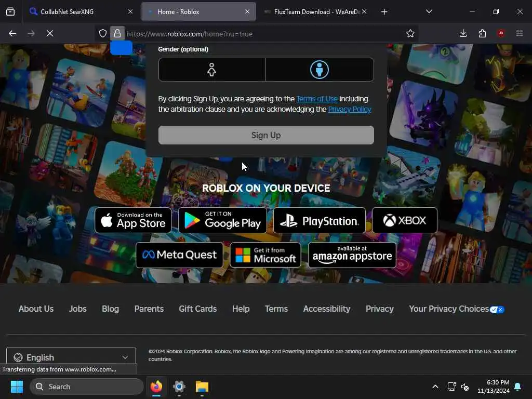Bookmark this page with the star

point(410,33)
